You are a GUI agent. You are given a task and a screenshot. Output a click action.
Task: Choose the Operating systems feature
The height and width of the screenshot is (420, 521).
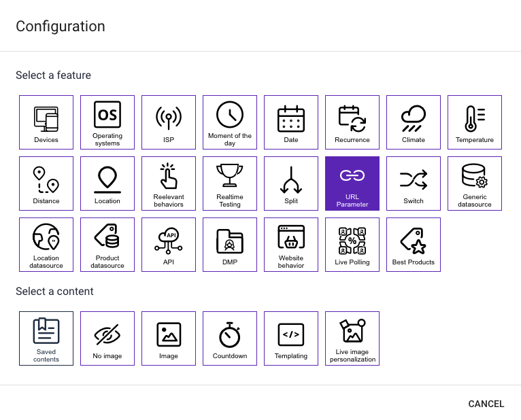click(107, 122)
